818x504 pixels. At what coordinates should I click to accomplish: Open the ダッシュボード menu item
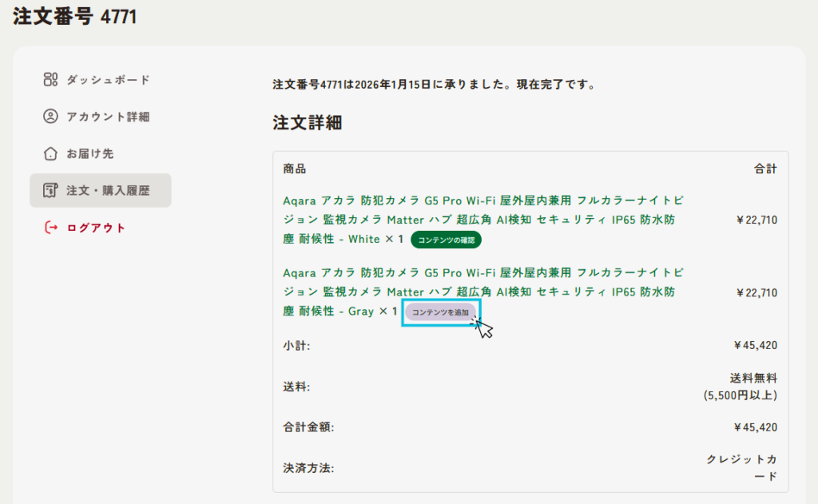[108, 80]
